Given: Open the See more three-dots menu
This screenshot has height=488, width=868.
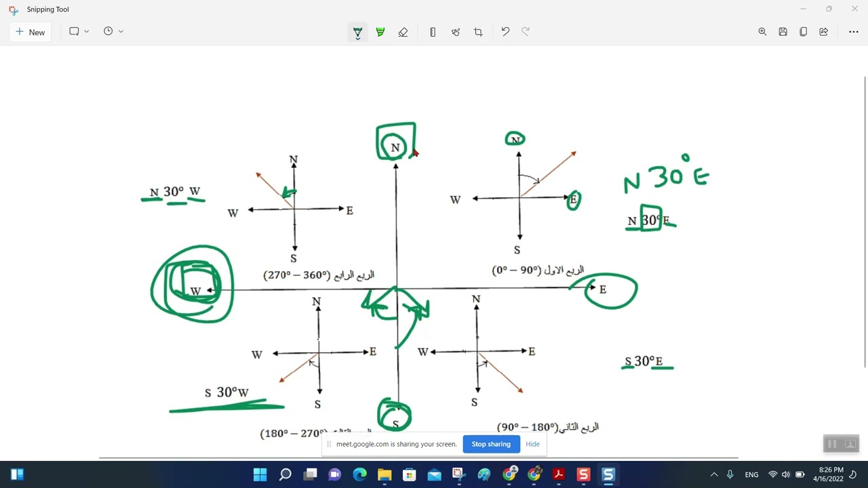Looking at the screenshot, I should [853, 32].
